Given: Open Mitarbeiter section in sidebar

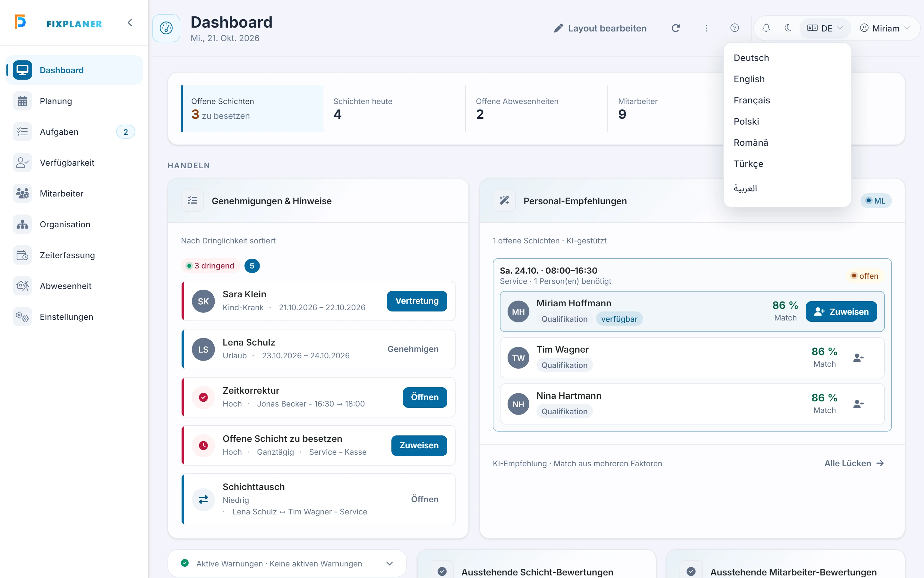Looking at the screenshot, I should [x=74, y=193].
